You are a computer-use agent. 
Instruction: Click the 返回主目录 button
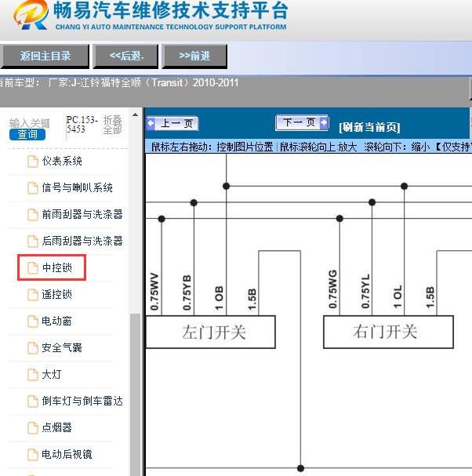point(45,56)
